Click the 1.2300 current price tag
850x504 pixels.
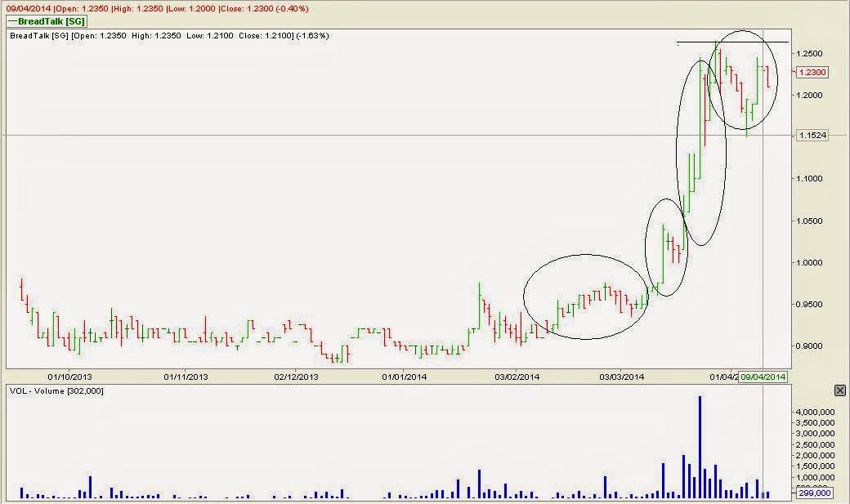tap(812, 72)
